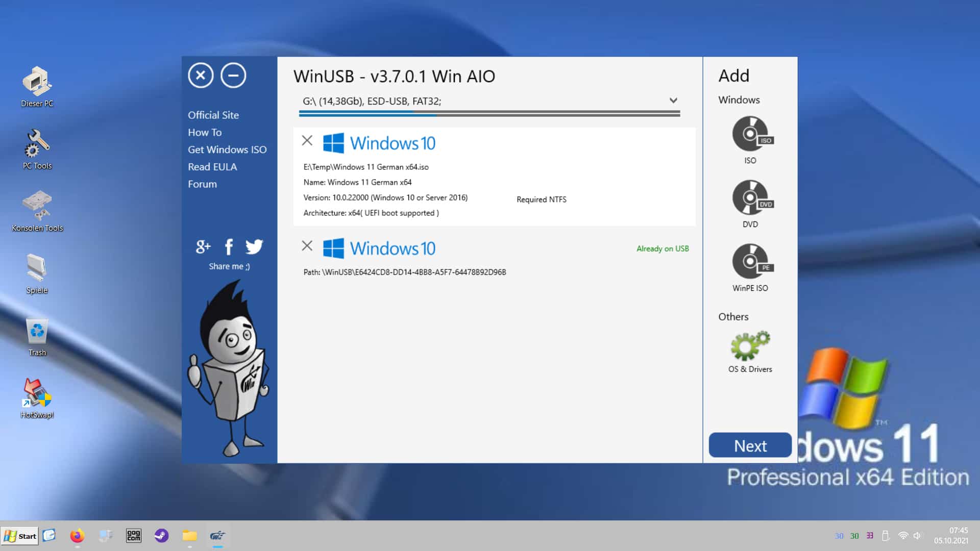Viewport: 980px width, 551px height.
Task: Open the USB drive selection dropdown
Action: 489,101
